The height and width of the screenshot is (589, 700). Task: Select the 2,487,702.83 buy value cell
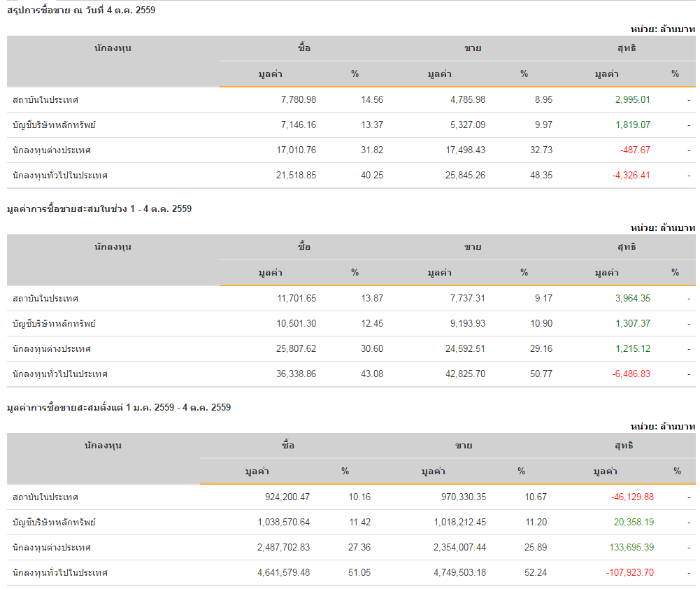[x=283, y=548]
